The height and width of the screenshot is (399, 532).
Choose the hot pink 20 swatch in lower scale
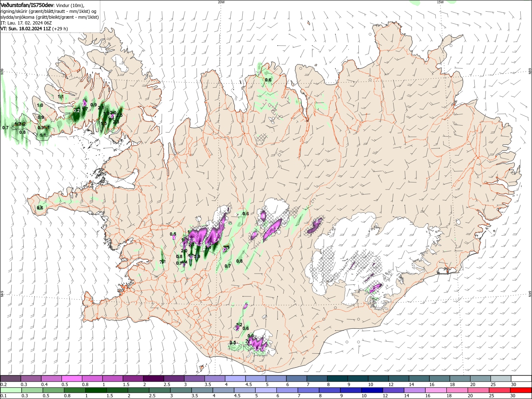478,390
